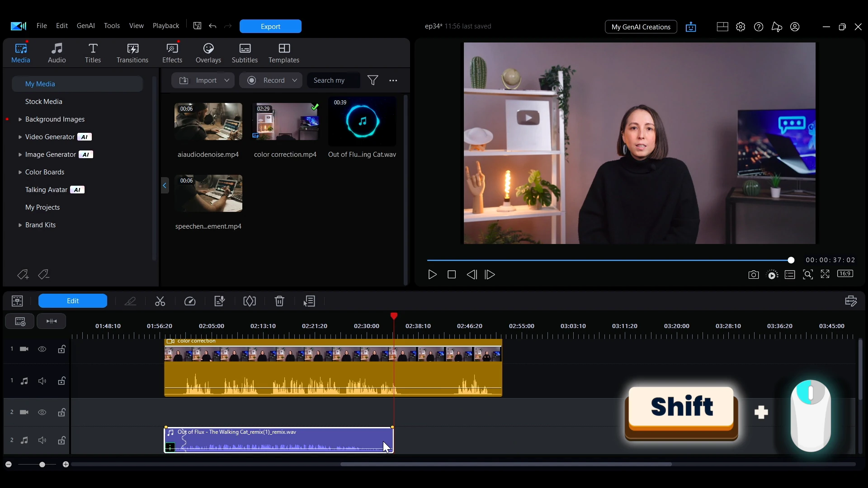Screen dimensions: 868x488
Task: Lock video track 1
Action: tap(61, 349)
